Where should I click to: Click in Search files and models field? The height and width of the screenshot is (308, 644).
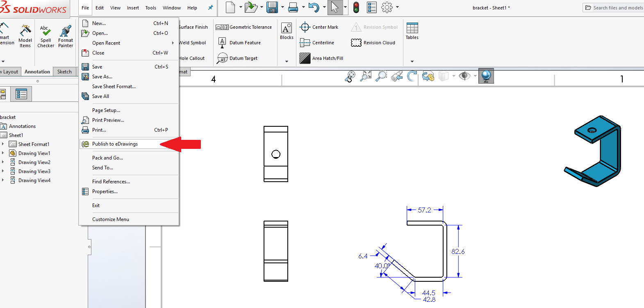[614, 8]
